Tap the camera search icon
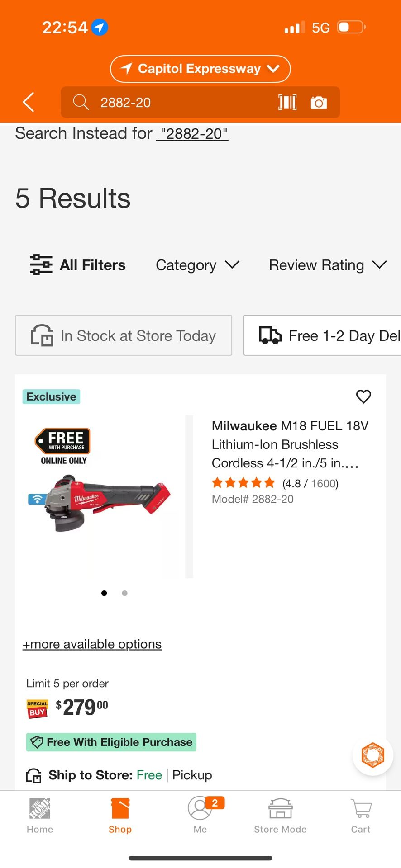The height and width of the screenshot is (868, 401). pos(319,103)
